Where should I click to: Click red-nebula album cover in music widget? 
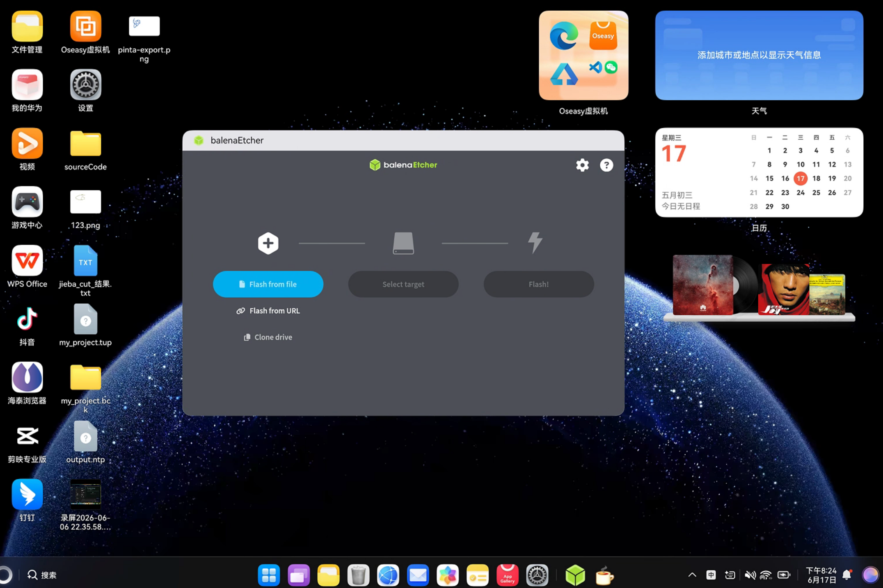703,285
